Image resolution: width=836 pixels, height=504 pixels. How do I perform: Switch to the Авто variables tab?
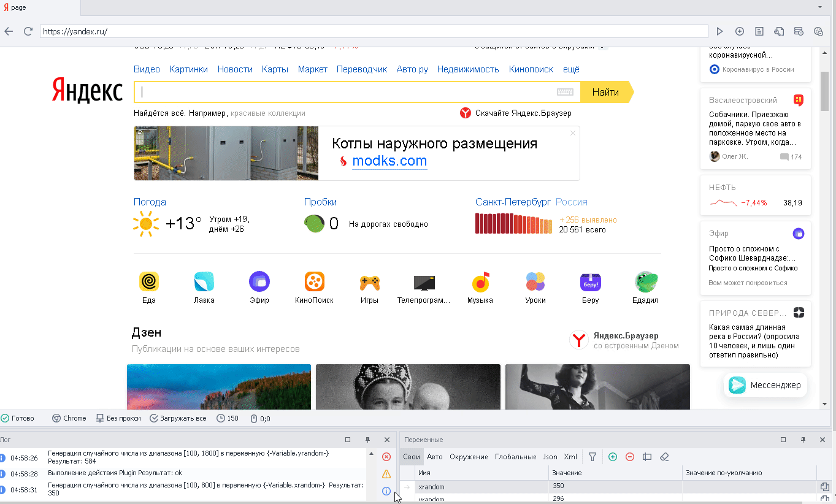point(435,457)
